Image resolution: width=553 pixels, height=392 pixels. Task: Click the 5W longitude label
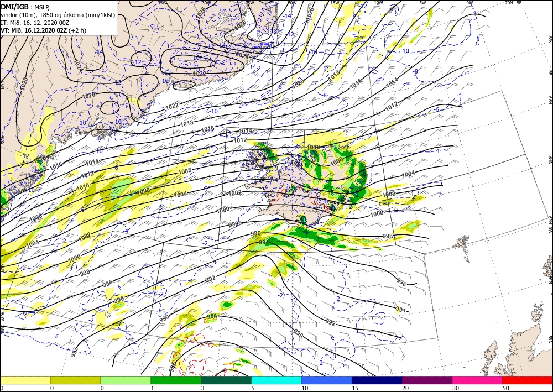point(422,3)
